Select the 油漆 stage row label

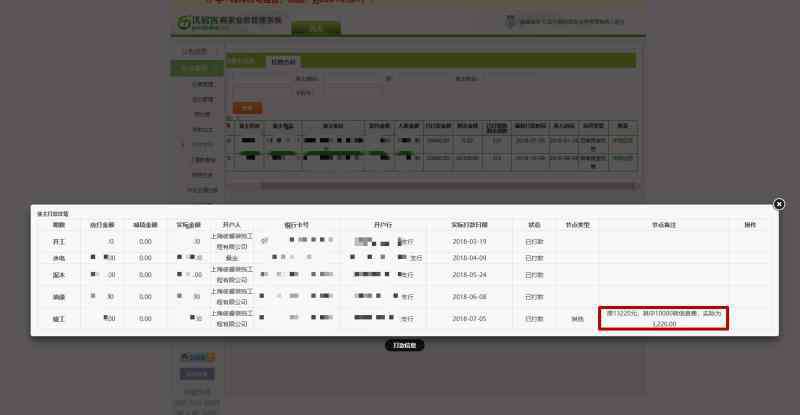coord(59,297)
